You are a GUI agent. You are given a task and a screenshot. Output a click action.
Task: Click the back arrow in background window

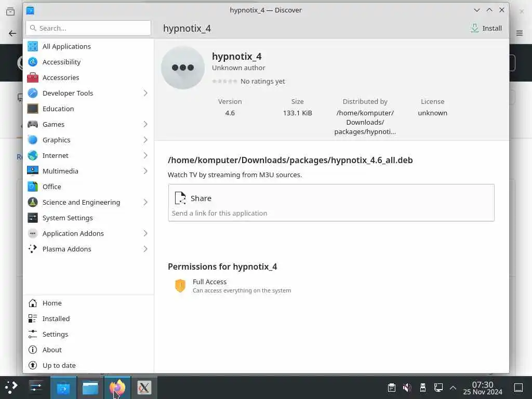click(x=12, y=33)
